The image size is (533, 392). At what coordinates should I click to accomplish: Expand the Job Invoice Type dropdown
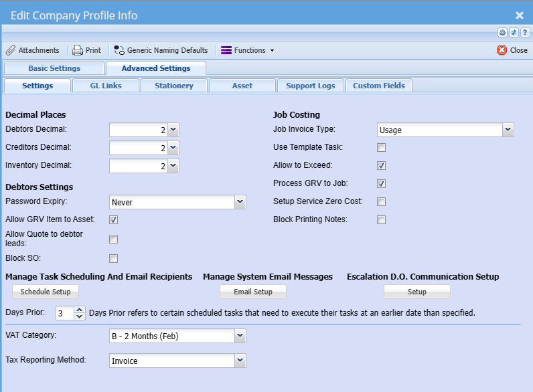pos(508,130)
